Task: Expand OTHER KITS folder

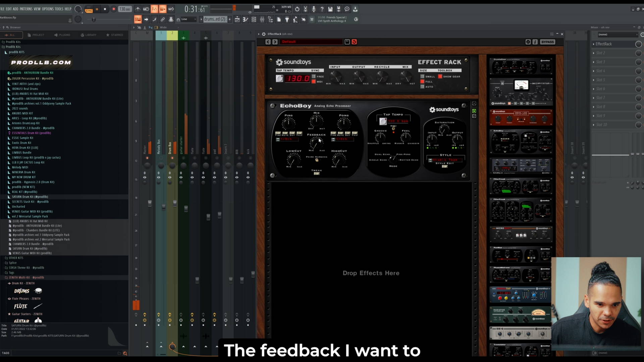Action: pyautogui.click(x=14, y=258)
